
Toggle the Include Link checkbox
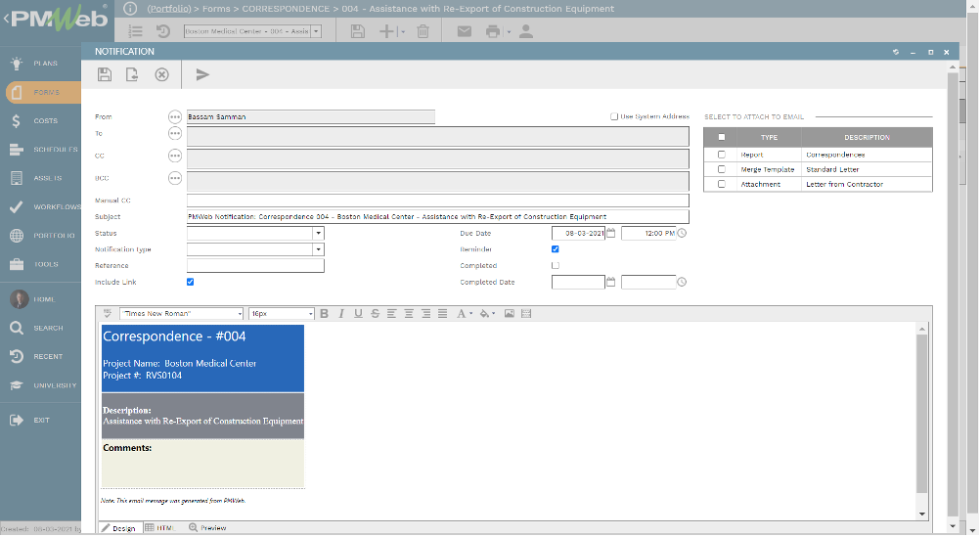(190, 282)
